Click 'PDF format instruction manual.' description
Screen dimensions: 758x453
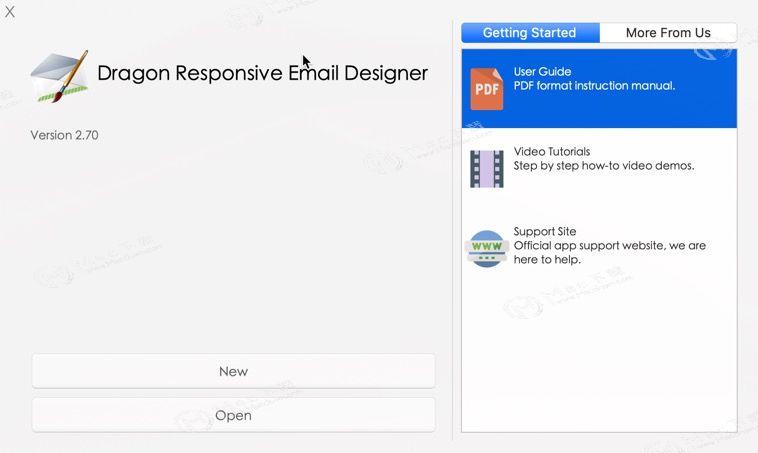point(594,86)
